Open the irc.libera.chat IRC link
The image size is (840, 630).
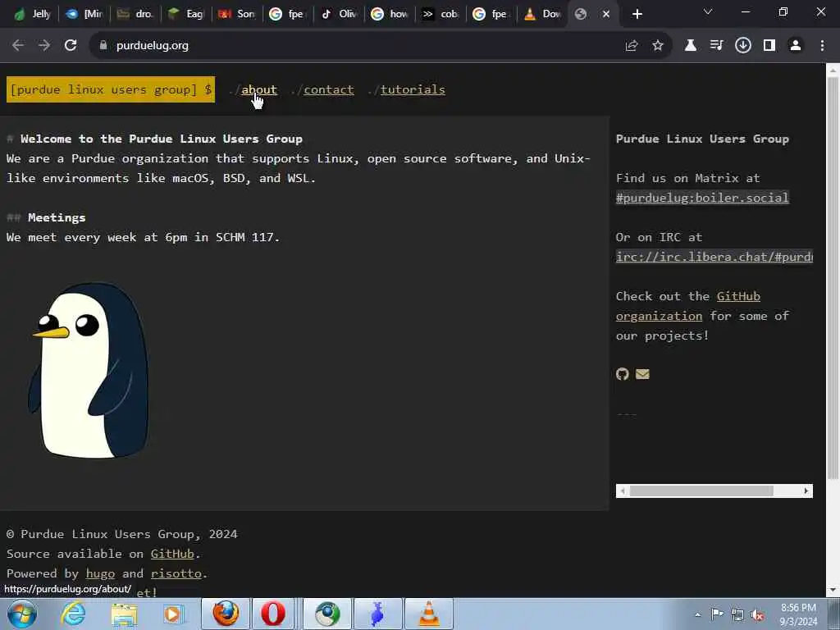[x=714, y=257]
